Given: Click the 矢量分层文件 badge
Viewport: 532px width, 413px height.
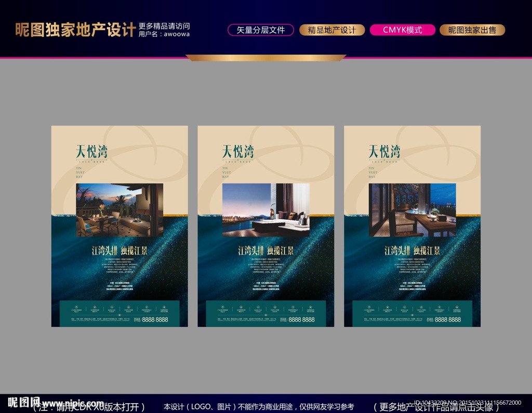Looking at the screenshot, I should pyautogui.click(x=260, y=30).
